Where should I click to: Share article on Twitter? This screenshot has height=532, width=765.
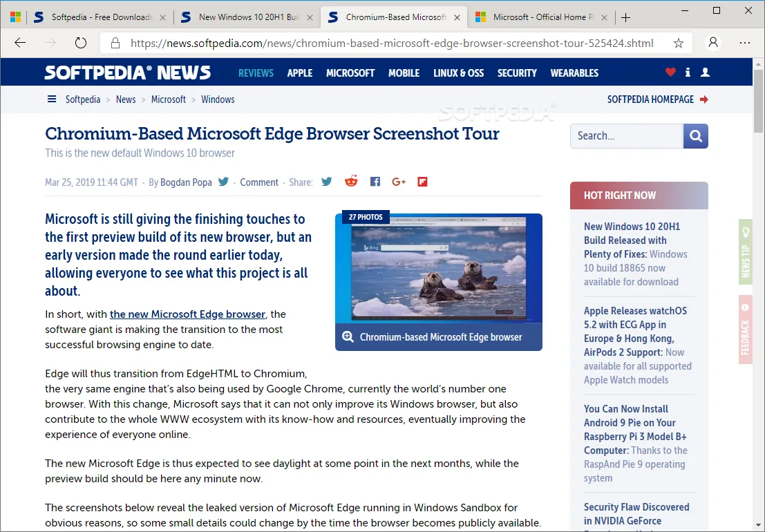click(327, 182)
